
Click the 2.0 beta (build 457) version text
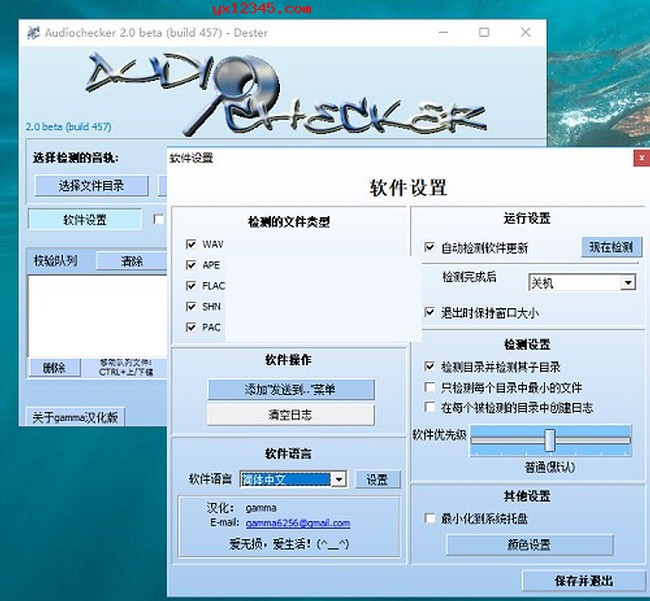(x=68, y=126)
